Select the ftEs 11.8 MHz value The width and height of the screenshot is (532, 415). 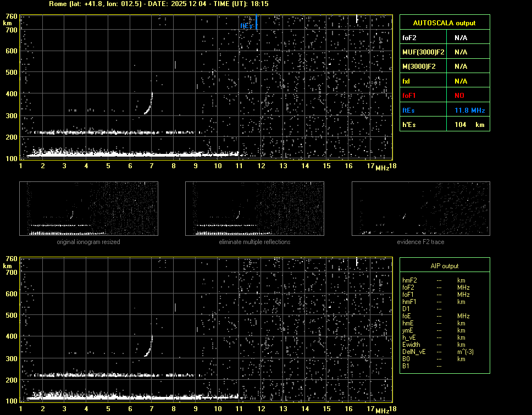click(469, 110)
